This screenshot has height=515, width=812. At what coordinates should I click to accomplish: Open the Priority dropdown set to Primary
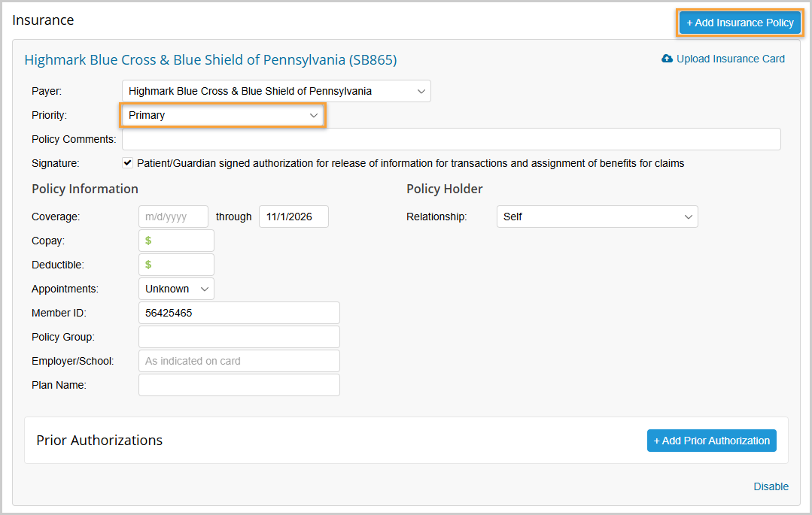(223, 116)
